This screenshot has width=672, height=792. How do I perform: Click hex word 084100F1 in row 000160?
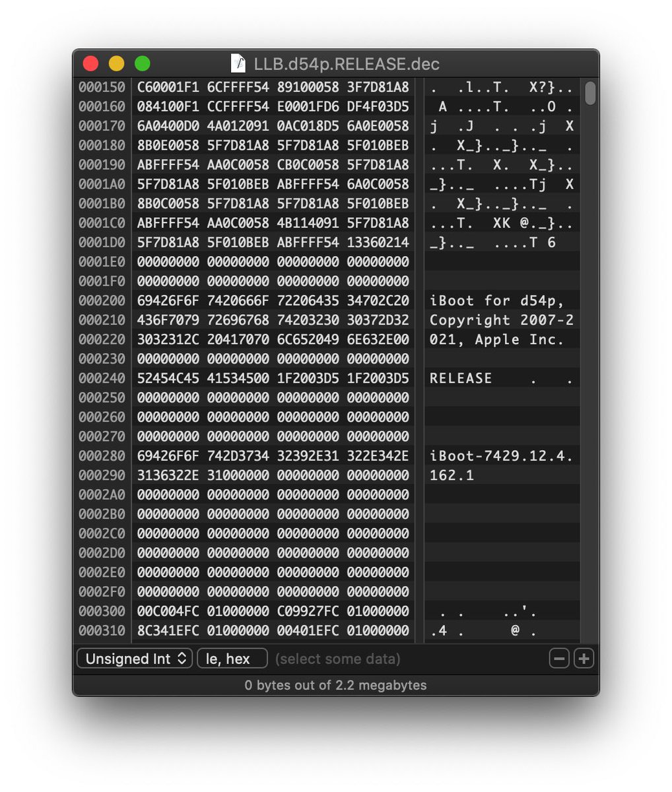pos(168,106)
